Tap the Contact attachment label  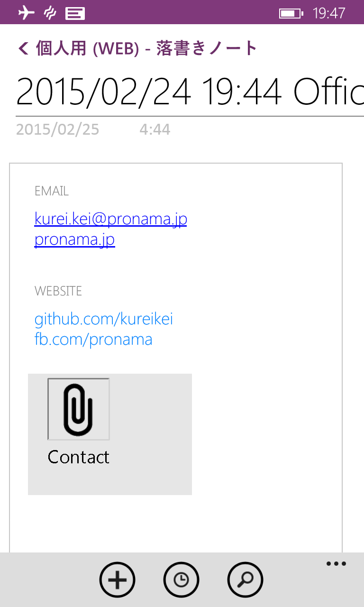coord(79,457)
